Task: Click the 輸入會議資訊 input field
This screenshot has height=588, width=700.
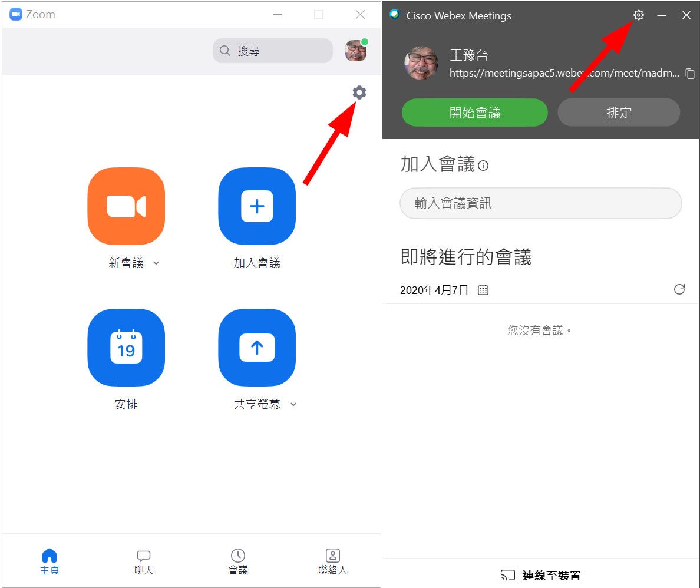Action: click(x=541, y=203)
